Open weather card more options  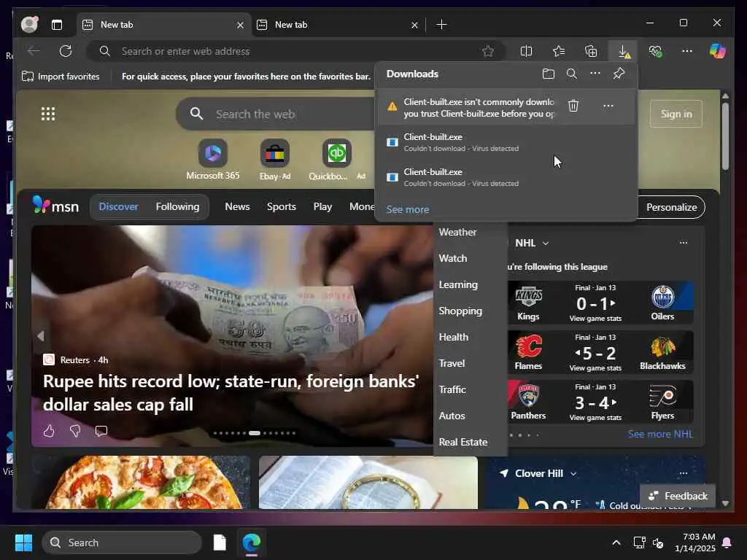[683, 473]
